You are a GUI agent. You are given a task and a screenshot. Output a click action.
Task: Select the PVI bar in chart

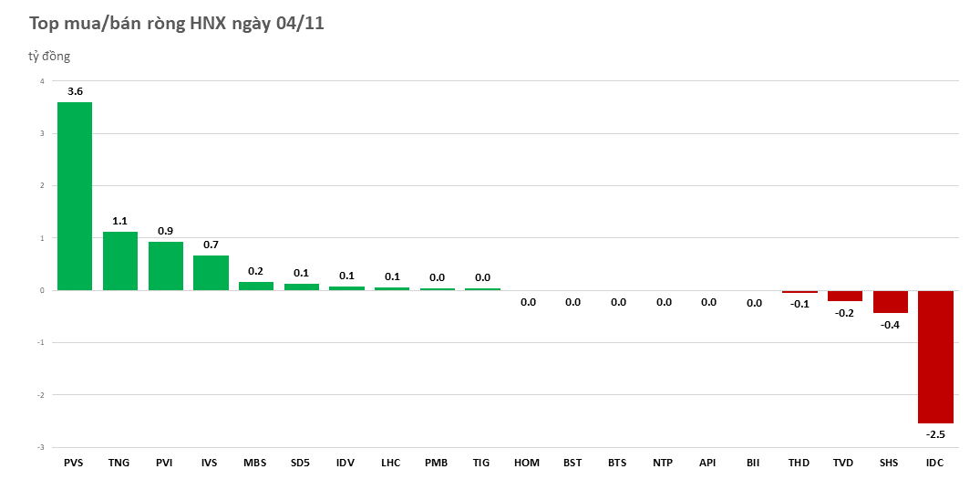[x=165, y=266]
